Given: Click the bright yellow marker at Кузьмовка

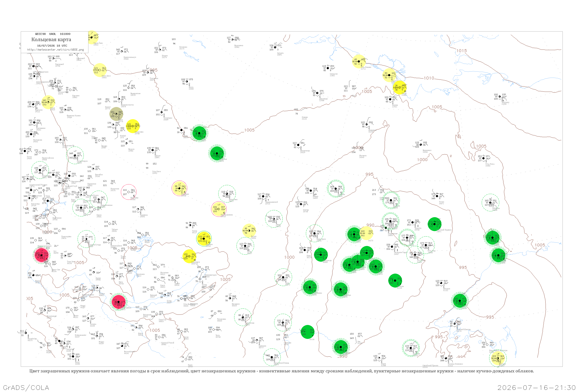Looking at the screenshot, I should pyautogui.click(x=132, y=126).
